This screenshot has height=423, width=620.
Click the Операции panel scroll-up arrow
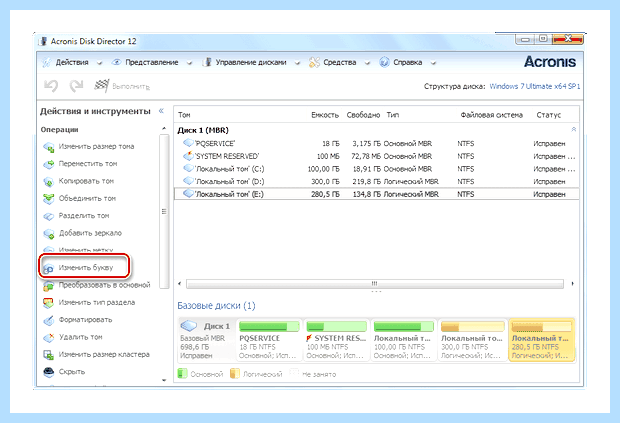(x=164, y=129)
